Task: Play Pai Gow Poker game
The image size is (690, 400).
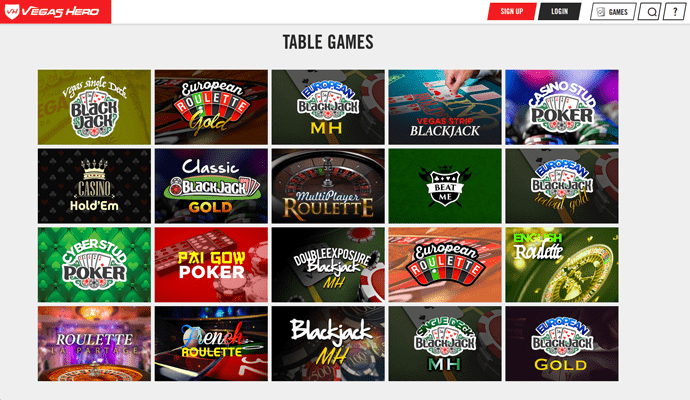Action: [211, 264]
